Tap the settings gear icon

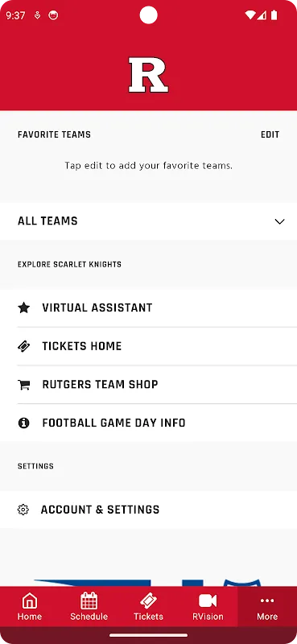[x=23, y=510]
